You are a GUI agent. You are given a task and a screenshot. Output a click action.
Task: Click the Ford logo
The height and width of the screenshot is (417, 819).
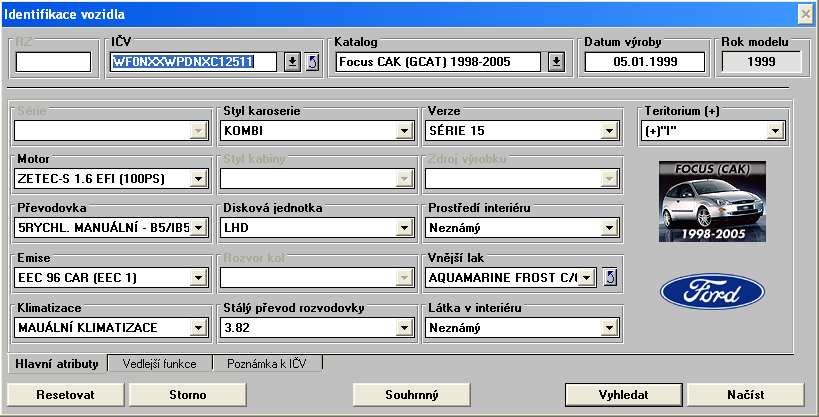(x=712, y=291)
